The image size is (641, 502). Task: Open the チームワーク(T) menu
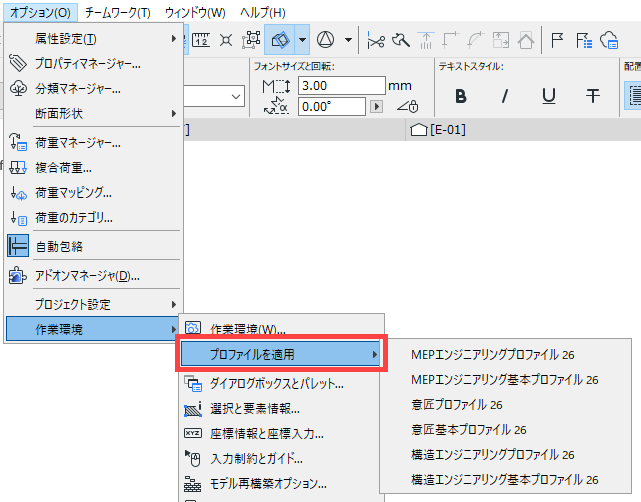tap(118, 12)
